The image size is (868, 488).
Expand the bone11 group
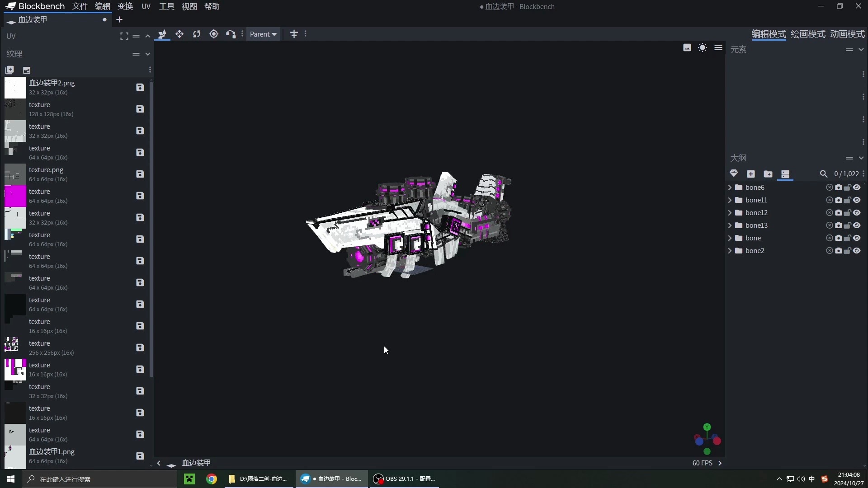[730, 200]
